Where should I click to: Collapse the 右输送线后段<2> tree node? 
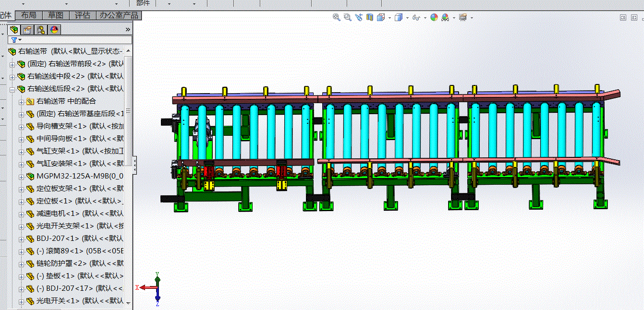(12, 89)
